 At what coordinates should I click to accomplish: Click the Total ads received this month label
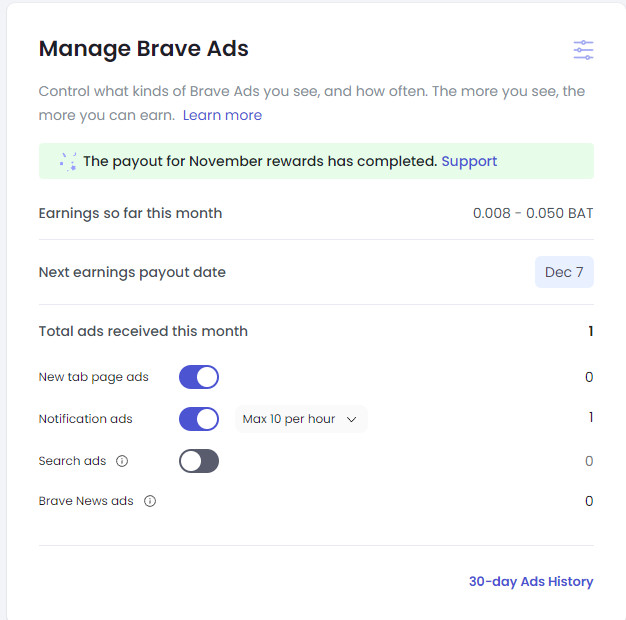pyautogui.click(x=143, y=331)
